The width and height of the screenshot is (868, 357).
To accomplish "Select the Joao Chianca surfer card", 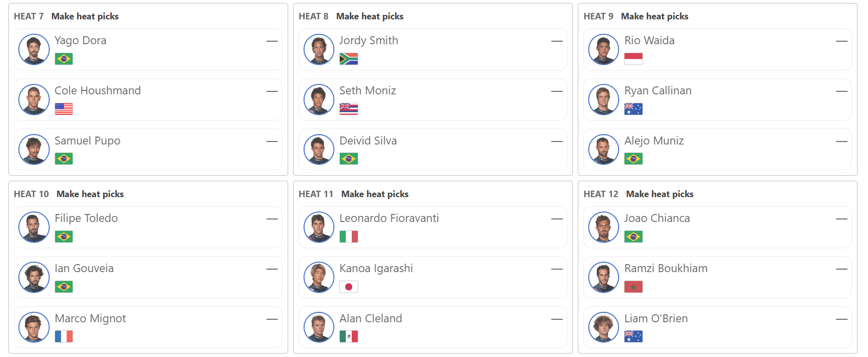I will click(x=717, y=227).
